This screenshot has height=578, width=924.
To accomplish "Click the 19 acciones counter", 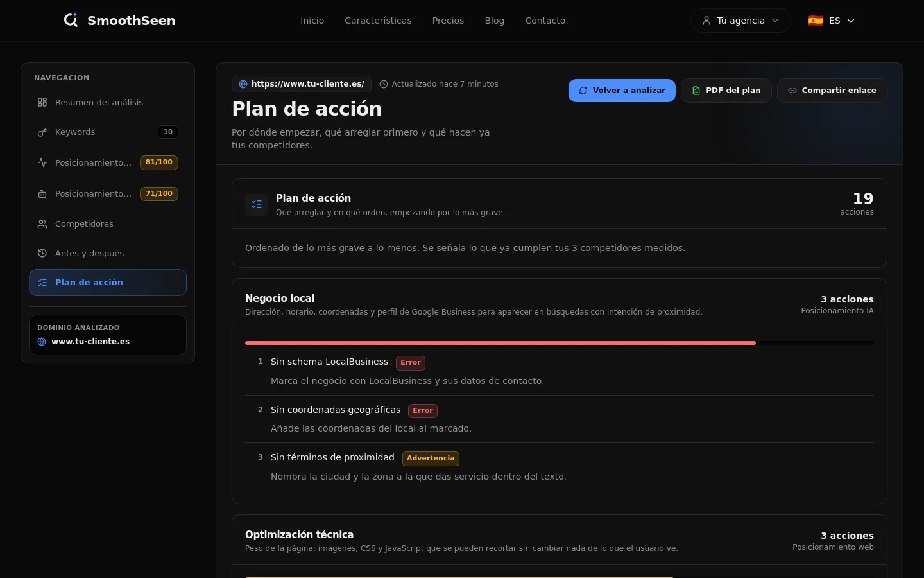I will click(x=857, y=204).
